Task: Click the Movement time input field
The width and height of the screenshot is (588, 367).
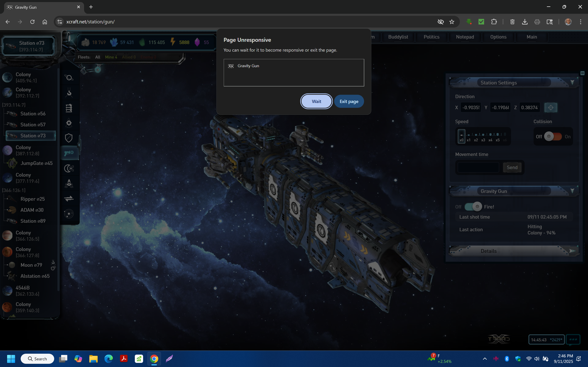Action: (478, 167)
